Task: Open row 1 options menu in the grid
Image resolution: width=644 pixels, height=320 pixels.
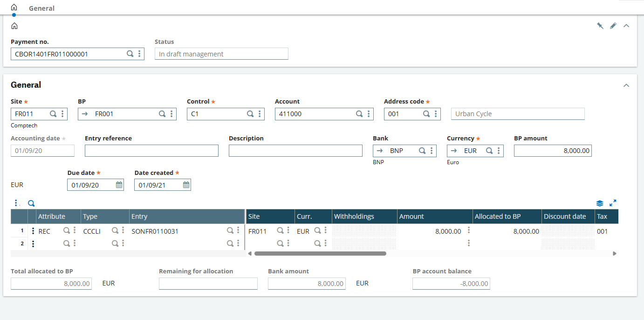Action: (33, 230)
